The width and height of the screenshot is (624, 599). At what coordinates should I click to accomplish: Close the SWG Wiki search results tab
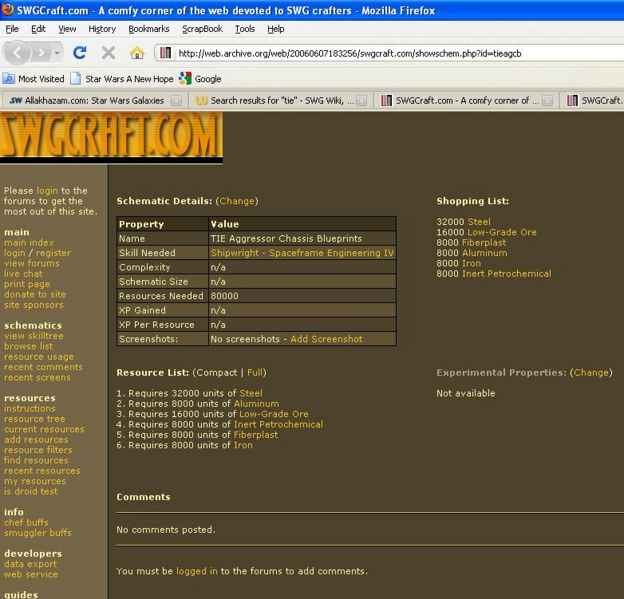(362, 101)
